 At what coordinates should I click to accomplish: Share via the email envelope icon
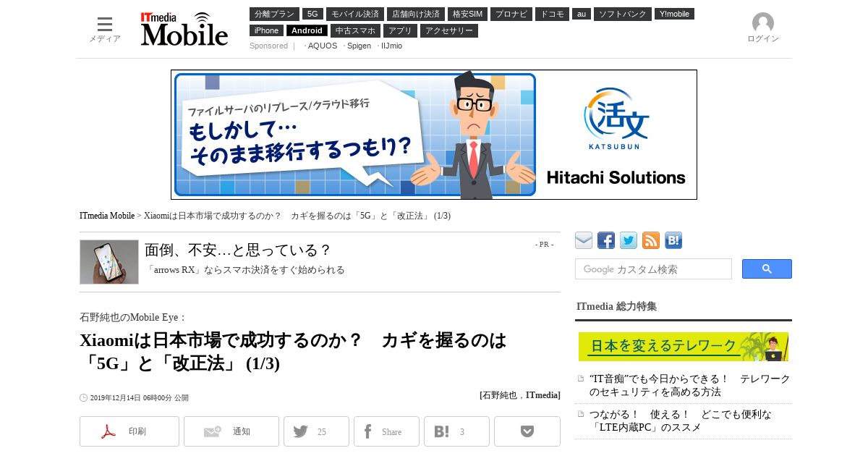point(584,241)
